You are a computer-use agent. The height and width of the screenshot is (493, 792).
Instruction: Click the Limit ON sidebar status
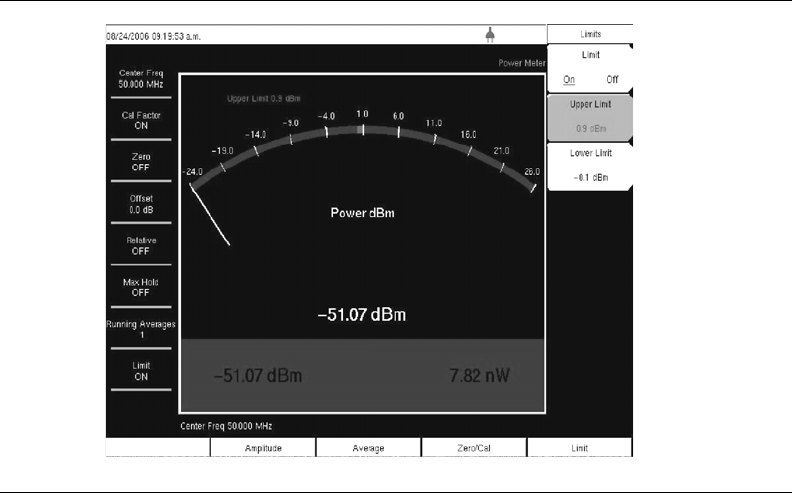(141, 371)
